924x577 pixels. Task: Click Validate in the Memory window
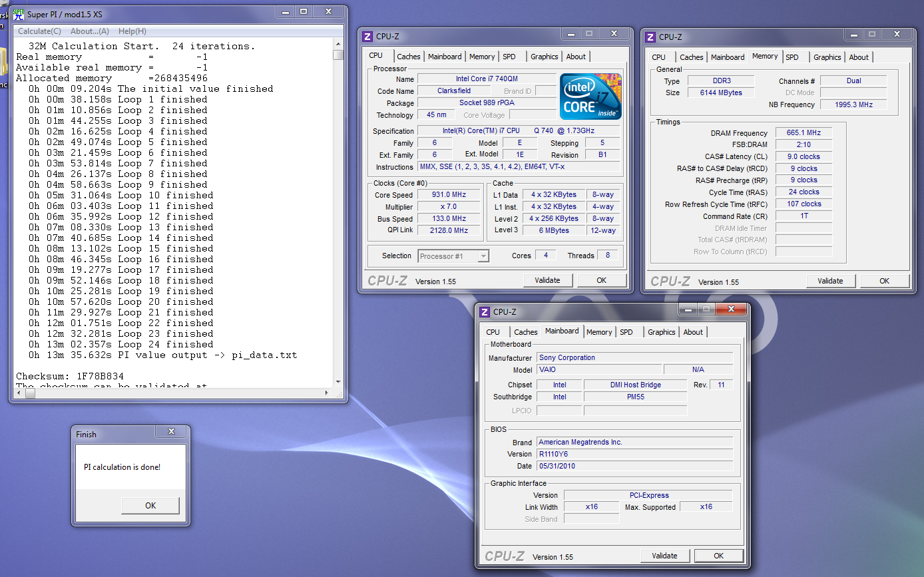click(x=830, y=281)
